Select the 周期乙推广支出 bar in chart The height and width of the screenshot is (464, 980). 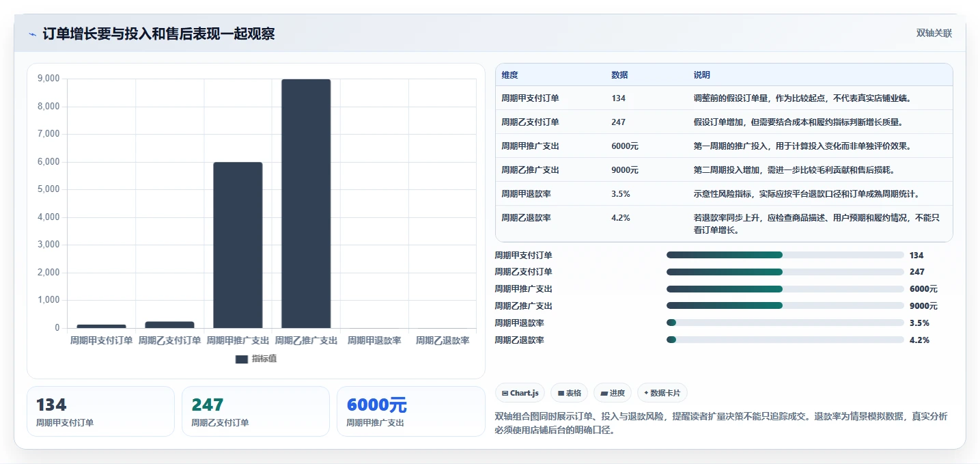306,204
